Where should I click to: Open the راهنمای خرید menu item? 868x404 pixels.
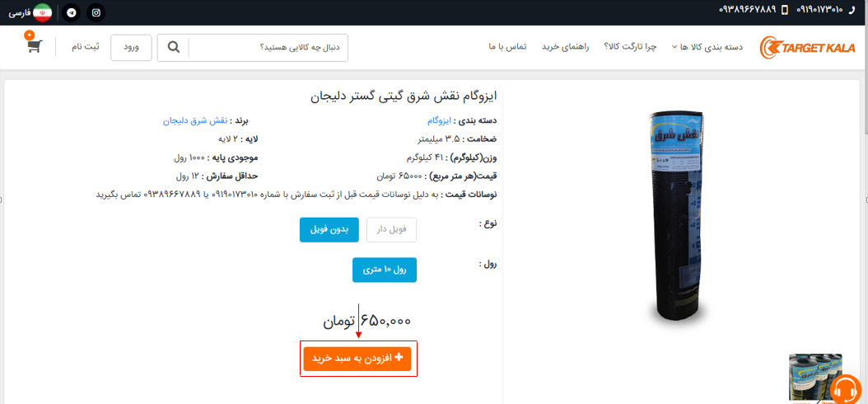(565, 47)
